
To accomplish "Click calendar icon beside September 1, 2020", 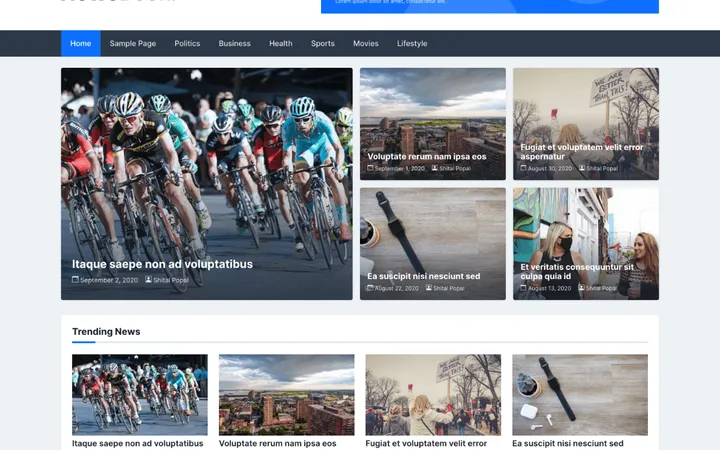I will 370,168.
